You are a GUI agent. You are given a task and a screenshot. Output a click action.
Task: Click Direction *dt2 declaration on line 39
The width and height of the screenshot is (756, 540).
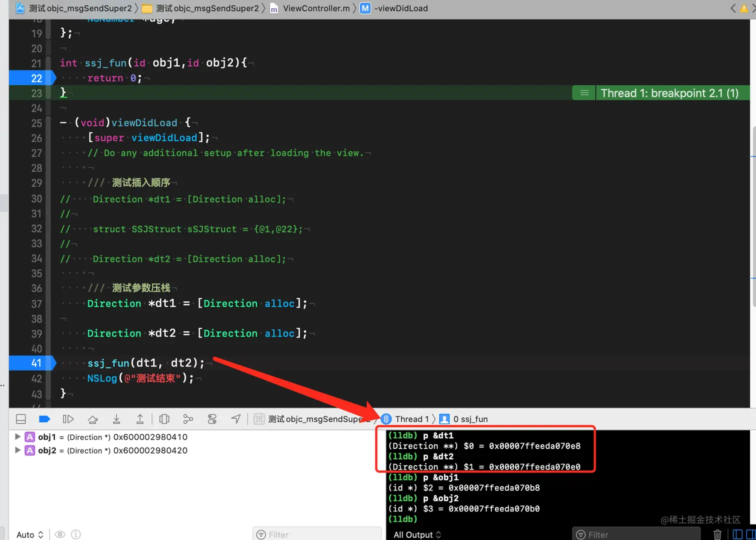click(x=197, y=333)
